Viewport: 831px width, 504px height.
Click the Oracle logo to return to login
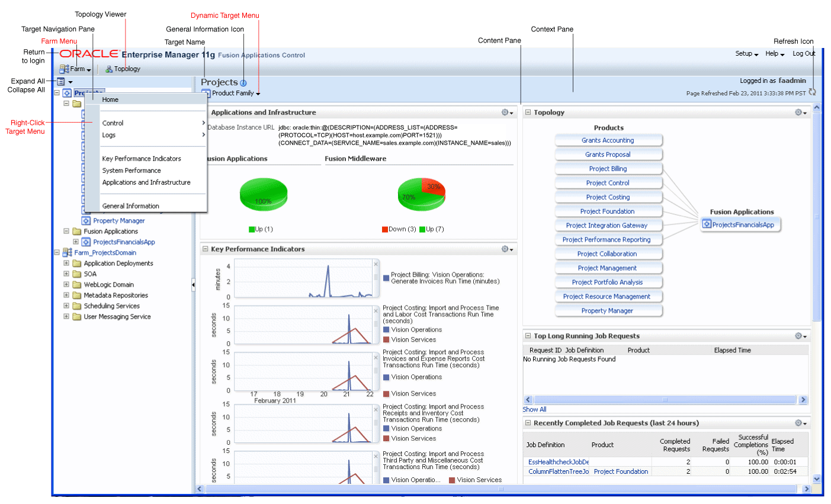click(89, 53)
